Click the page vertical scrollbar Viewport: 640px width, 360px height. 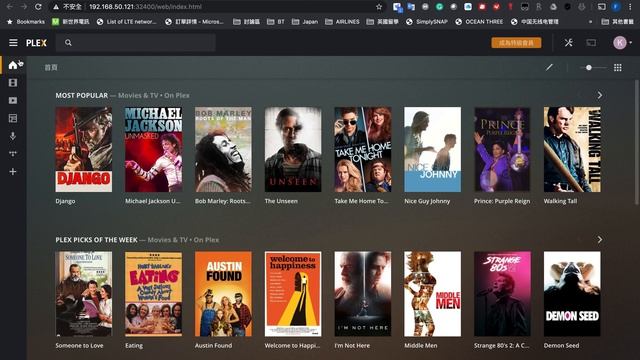coord(637,142)
